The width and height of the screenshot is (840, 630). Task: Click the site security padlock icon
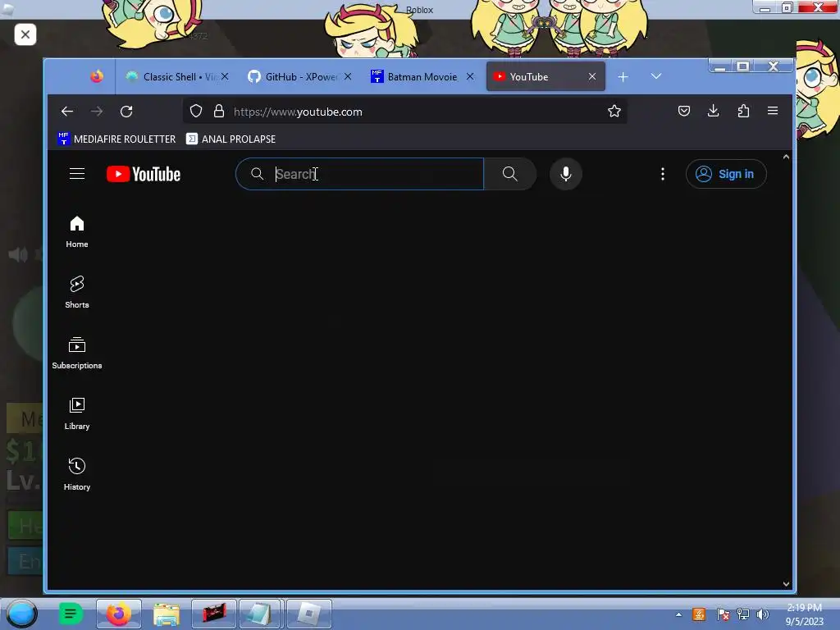(x=218, y=111)
